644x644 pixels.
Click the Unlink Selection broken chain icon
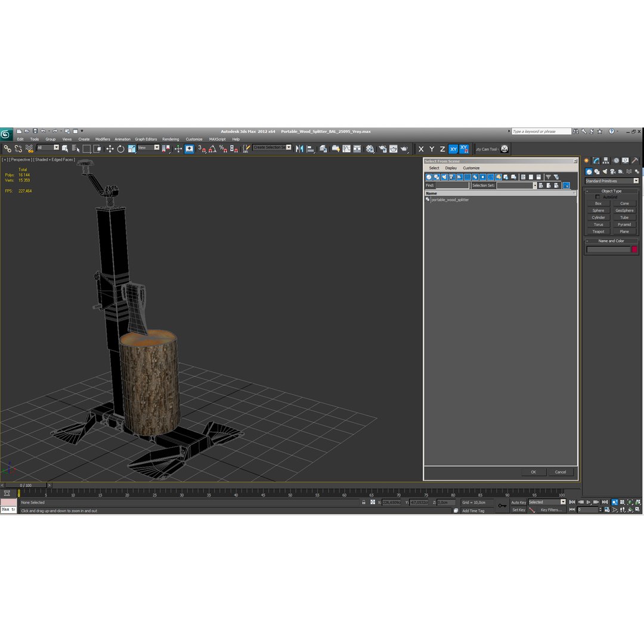pos(18,148)
